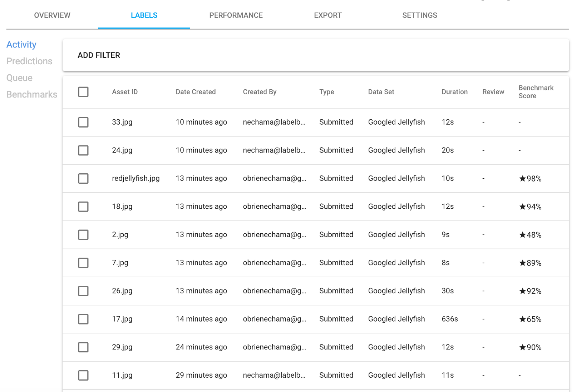This screenshot has height=392, width=572.
Task: Sort by Duration column header
Action: [x=454, y=92]
